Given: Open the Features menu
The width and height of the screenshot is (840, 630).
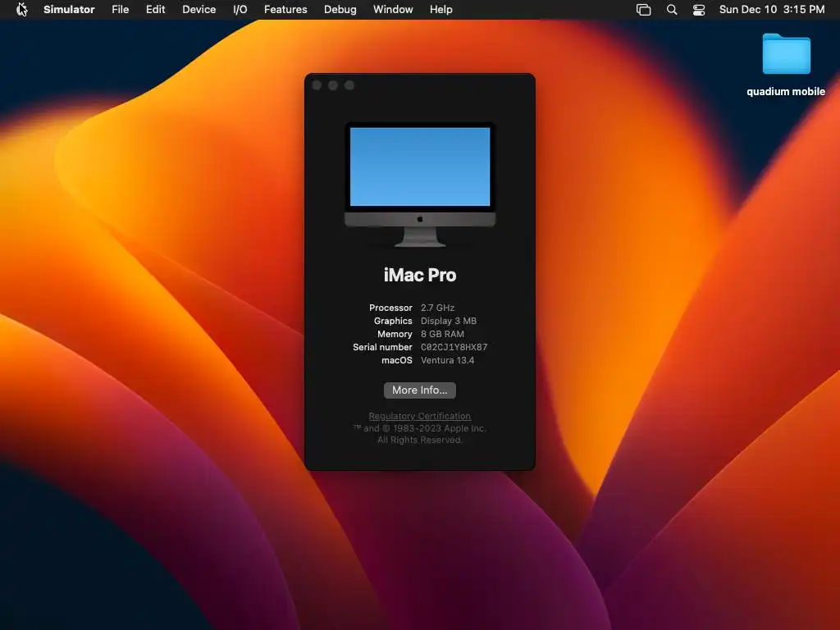Looking at the screenshot, I should click(285, 9).
